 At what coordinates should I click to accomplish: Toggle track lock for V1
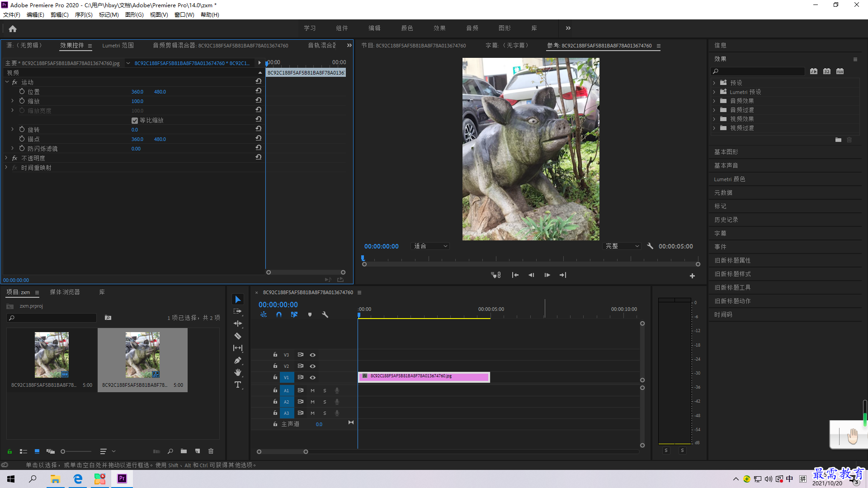(x=275, y=377)
